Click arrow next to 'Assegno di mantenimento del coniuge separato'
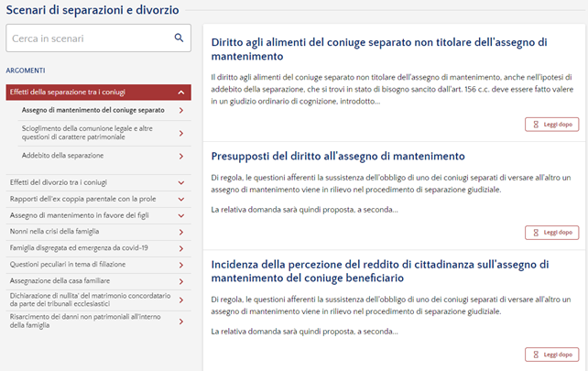 tap(181, 110)
